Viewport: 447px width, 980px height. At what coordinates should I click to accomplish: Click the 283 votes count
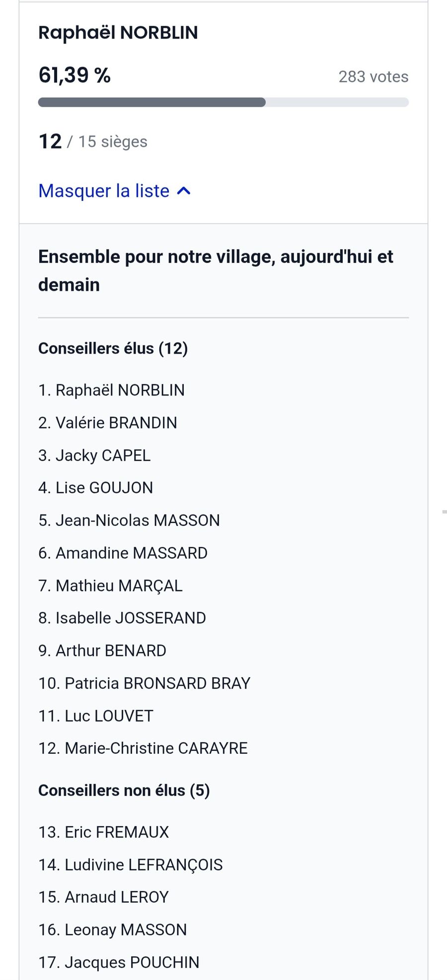coord(373,77)
